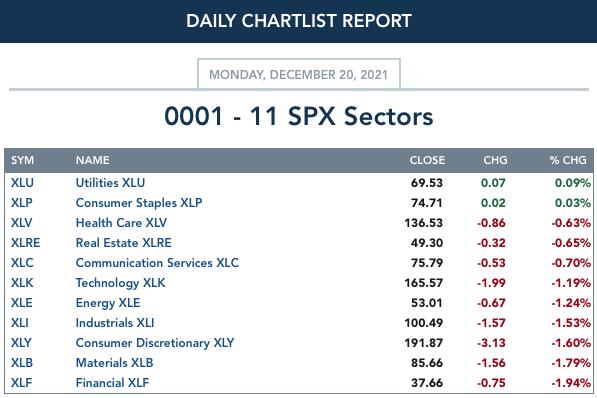Open Energy XLE name link

[x=108, y=303]
